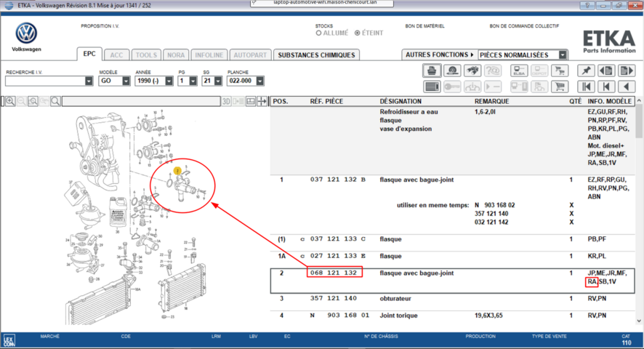Click the INFO. MODÈLE column header
This screenshot has width=644, height=349.
click(x=610, y=101)
